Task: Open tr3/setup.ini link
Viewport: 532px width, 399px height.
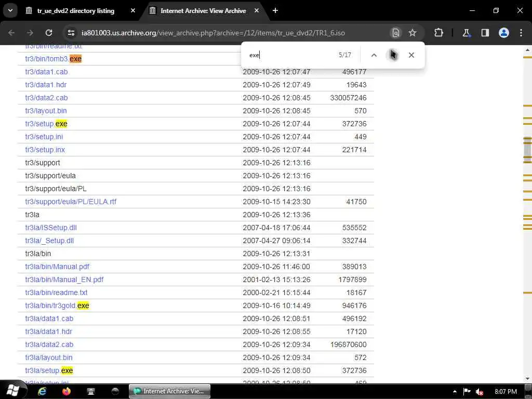Action: tap(44, 137)
